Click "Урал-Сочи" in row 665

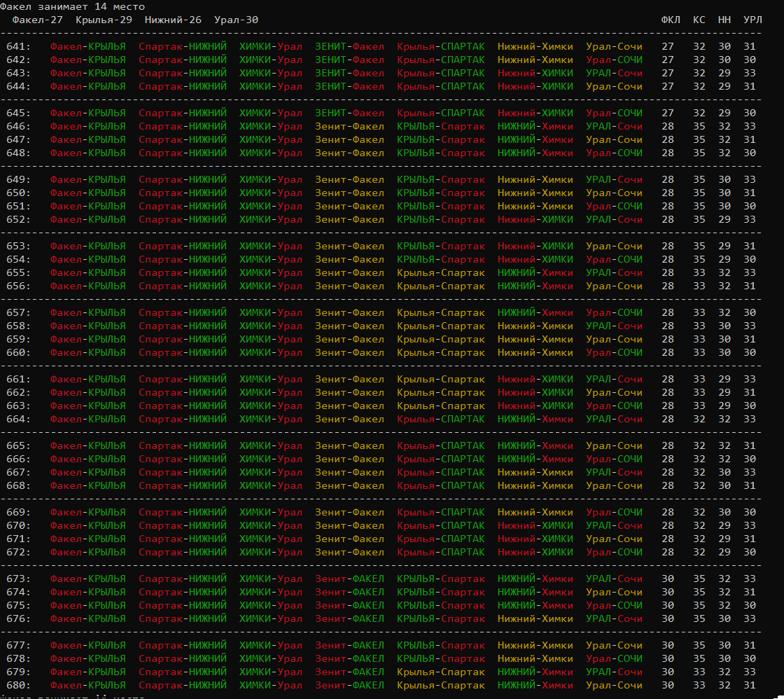click(x=614, y=446)
